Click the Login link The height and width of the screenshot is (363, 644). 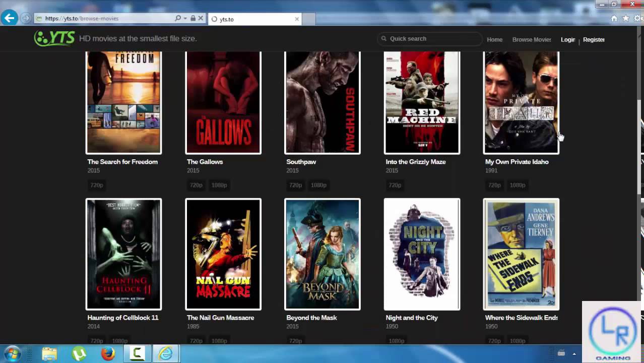[x=568, y=39]
